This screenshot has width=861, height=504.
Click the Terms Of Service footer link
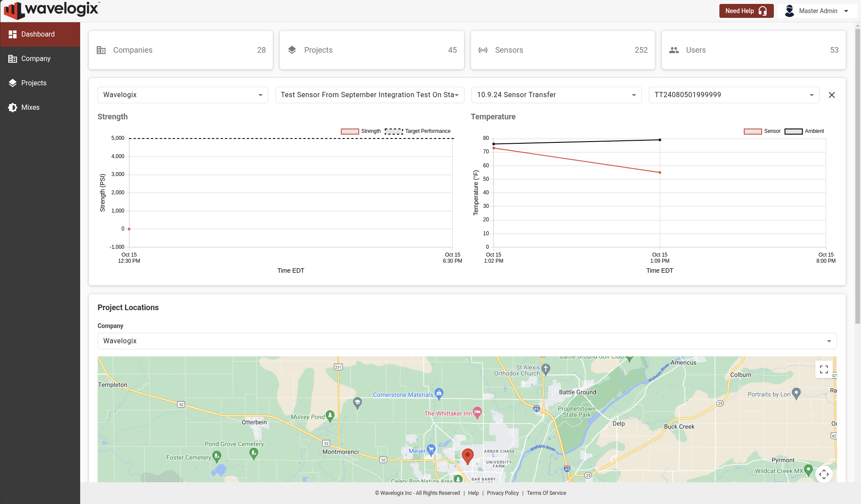coord(546,493)
